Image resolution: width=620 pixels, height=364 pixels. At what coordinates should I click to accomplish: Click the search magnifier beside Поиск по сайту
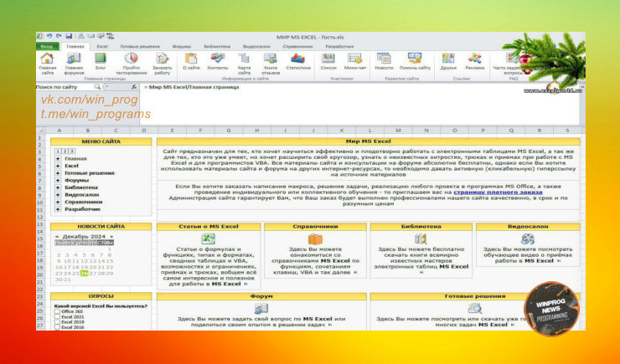pyautogui.click(x=97, y=86)
